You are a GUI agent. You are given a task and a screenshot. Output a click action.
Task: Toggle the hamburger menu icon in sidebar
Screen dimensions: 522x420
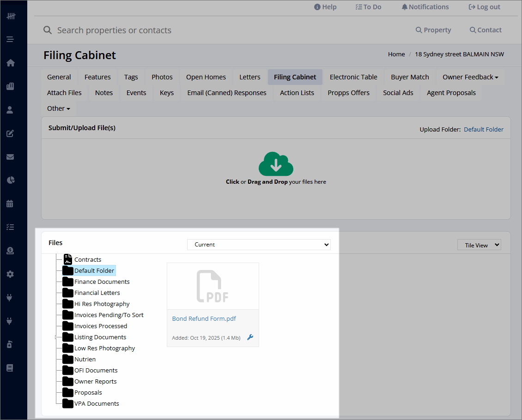[10, 39]
